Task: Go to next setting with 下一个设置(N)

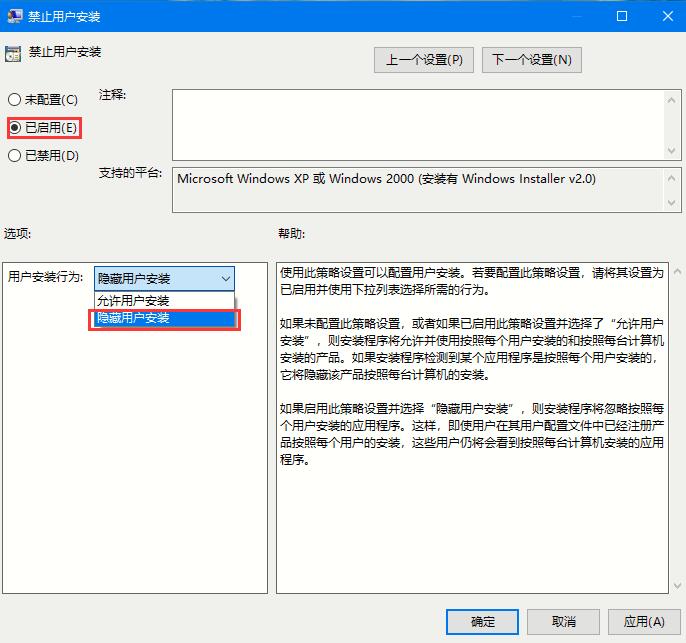Action: (x=532, y=60)
